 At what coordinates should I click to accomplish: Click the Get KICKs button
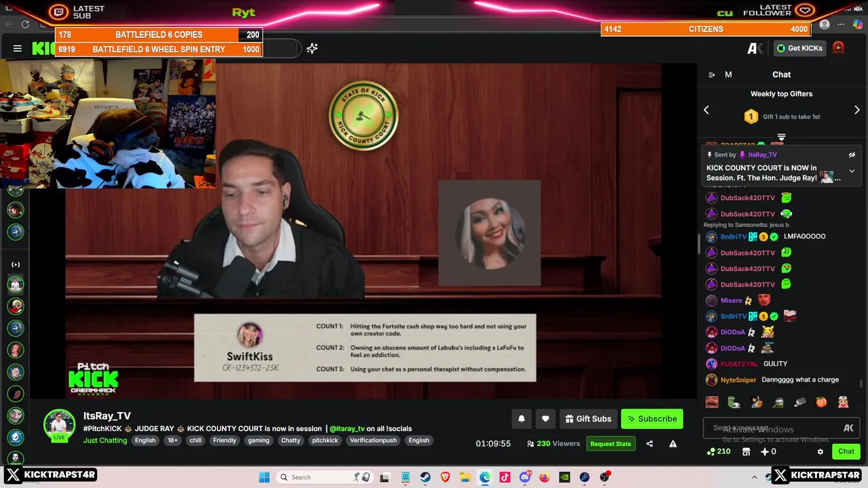pos(800,48)
